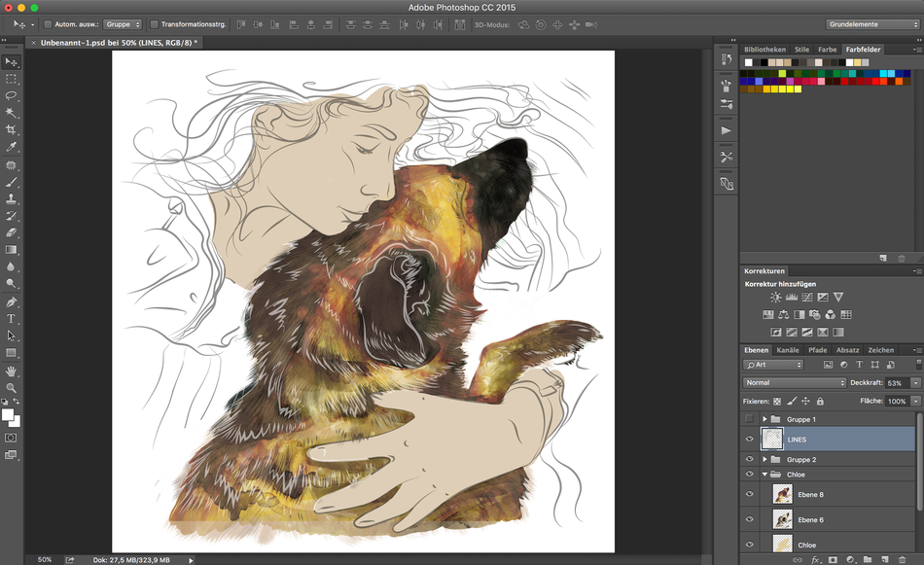Select the Rectangular Marquee tool
The image size is (924, 565).
point(12,79)
